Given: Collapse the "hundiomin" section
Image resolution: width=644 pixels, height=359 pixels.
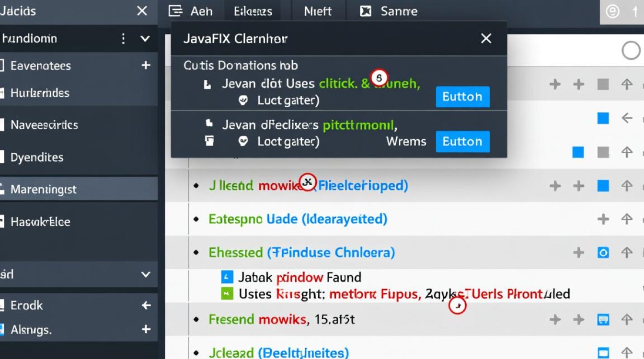Looking at the screenshot, I should (145, 38).
